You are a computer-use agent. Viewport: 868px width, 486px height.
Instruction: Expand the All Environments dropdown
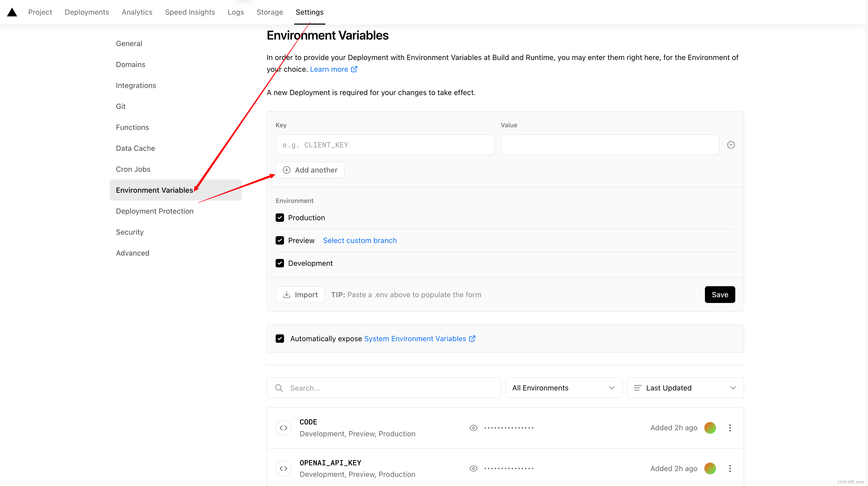pos(563,388)
